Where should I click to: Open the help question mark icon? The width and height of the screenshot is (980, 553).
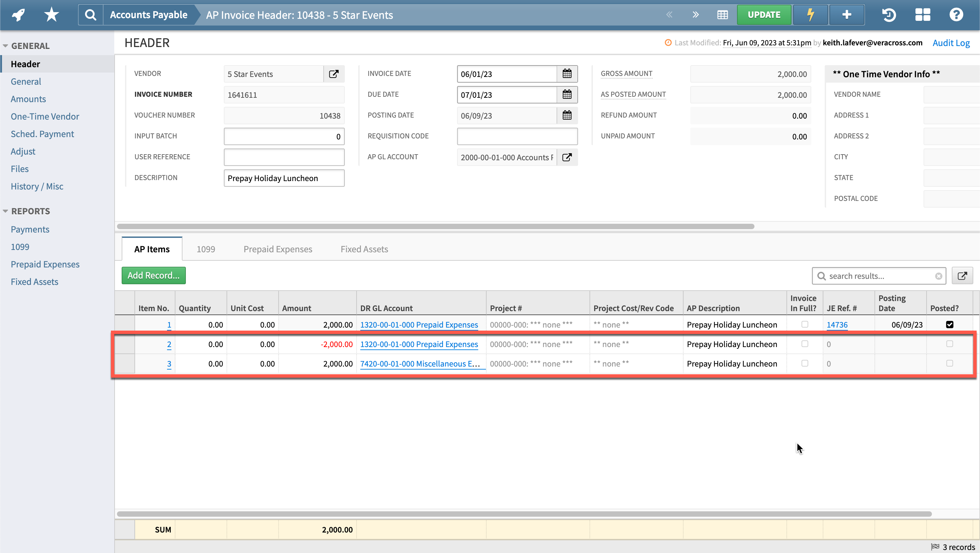956,14
